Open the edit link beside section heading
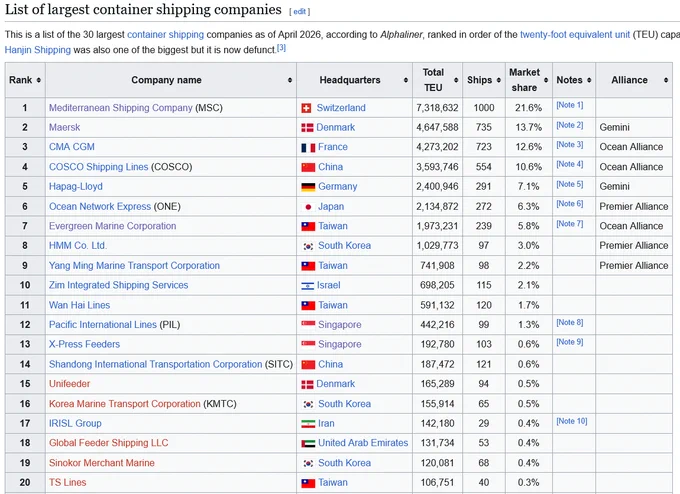This screenshot has width=680, height=494. tap(299, 12)
